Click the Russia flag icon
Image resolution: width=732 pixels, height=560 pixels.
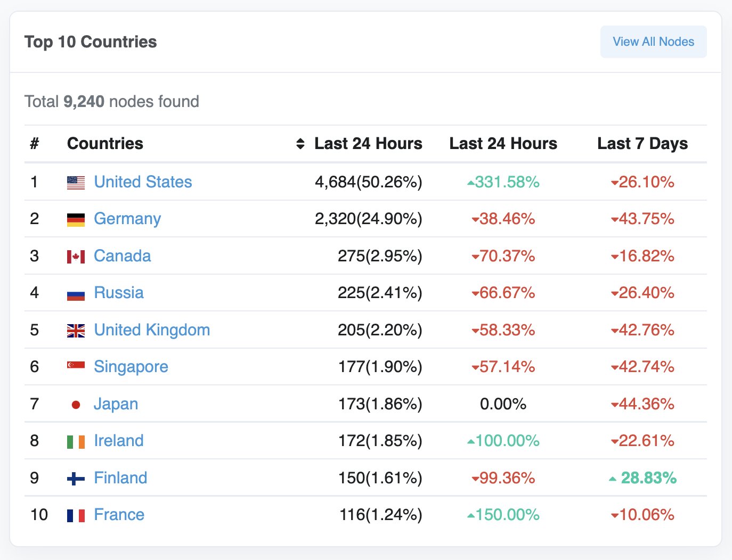coord(76,293)
